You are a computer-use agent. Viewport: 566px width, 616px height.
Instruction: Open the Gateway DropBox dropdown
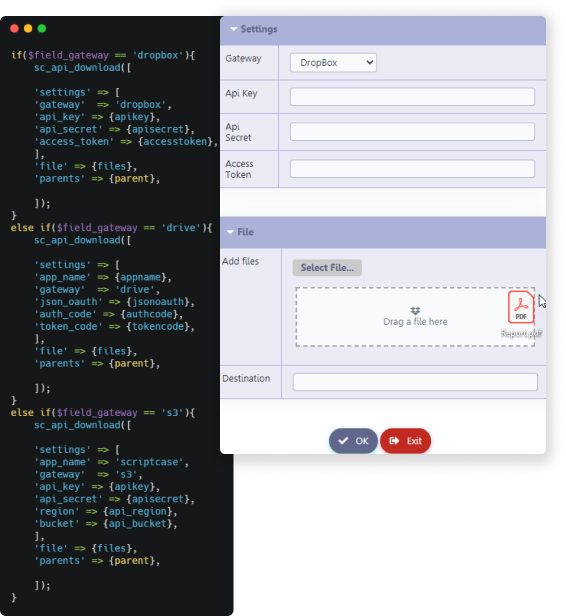333,62
